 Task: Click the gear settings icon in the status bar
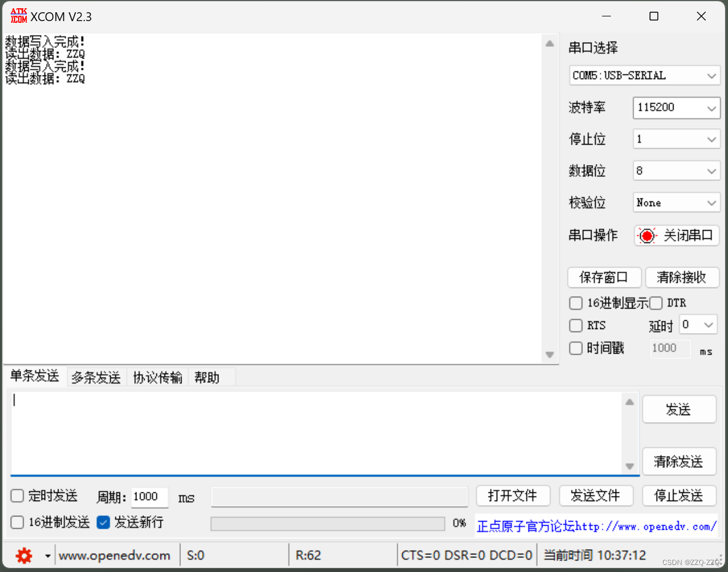point(23,555)
